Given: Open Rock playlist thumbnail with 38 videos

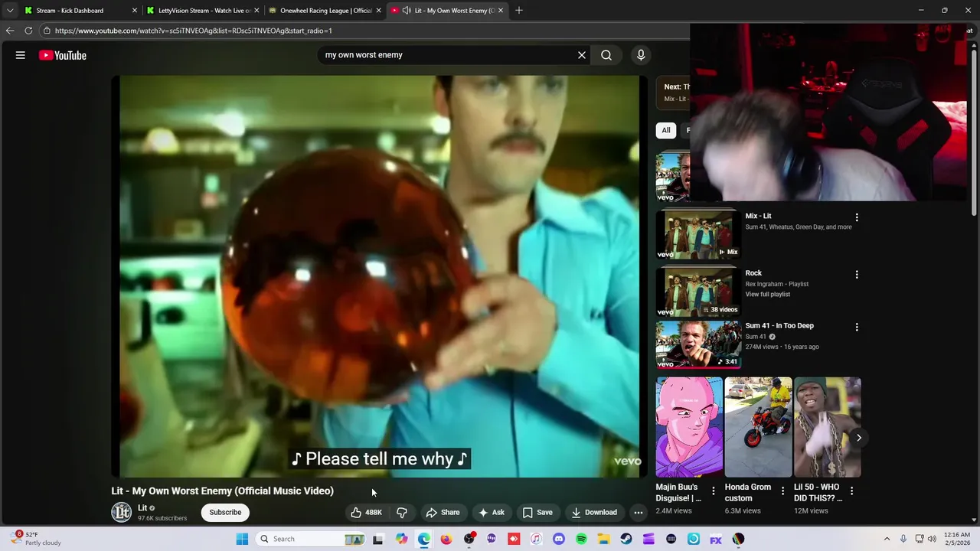Looking at the screenshot, I should (x=698, y=292).
